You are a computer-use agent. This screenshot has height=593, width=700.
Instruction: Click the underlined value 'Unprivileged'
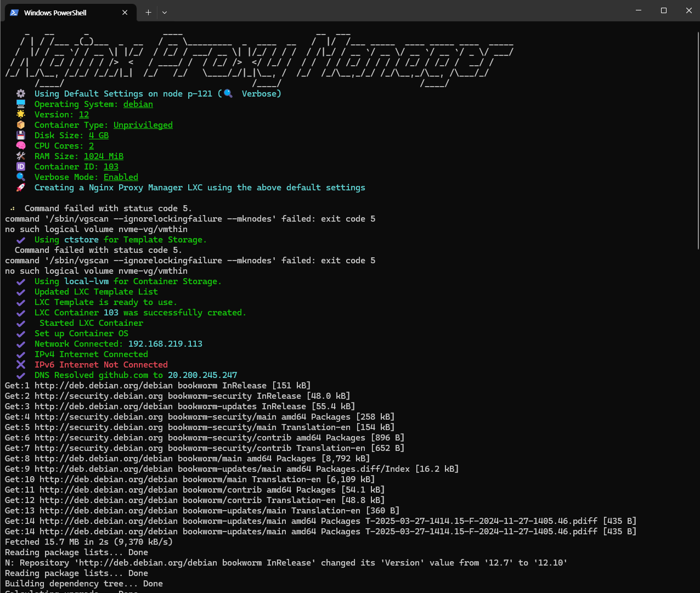click(143, 125)
